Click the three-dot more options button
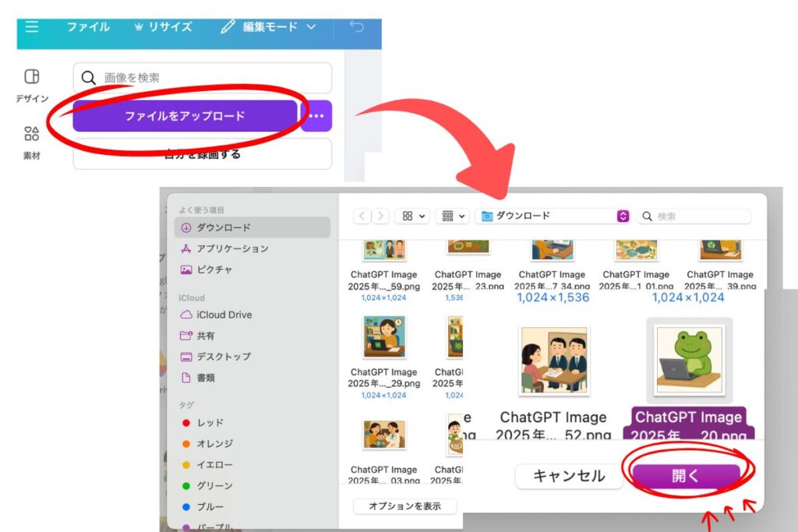The image size is (798, 532). point(316,116)
